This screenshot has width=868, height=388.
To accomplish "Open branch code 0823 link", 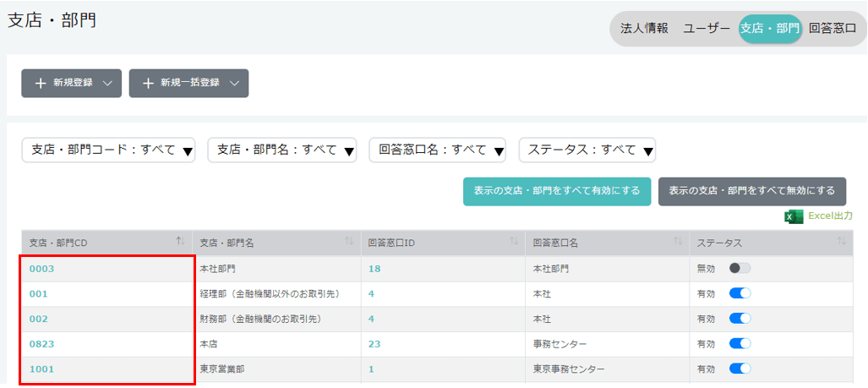I will 42,344.
